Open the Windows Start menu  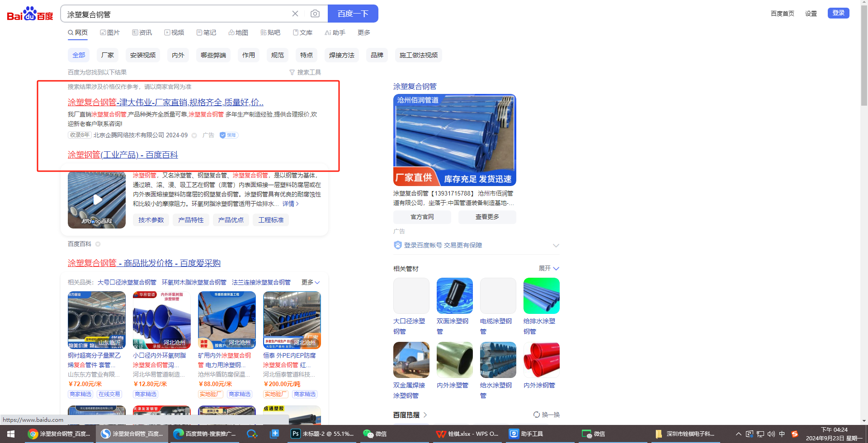[11, 434]
